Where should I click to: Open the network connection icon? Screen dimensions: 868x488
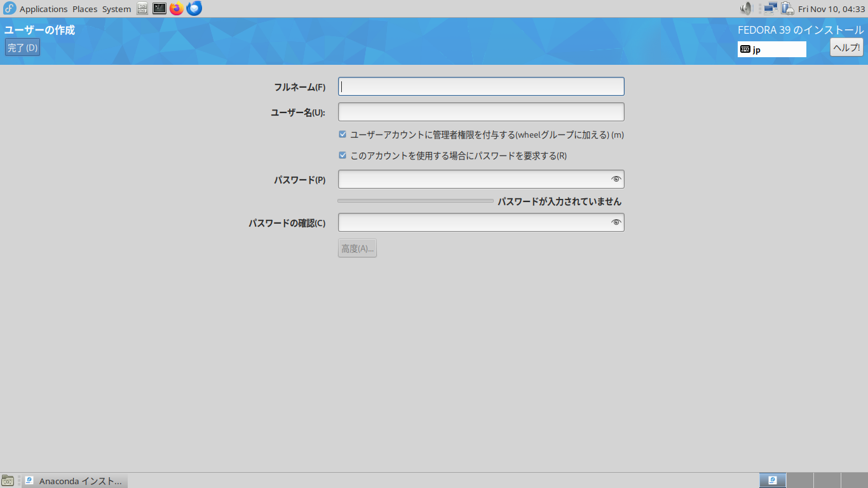[771, 9]
